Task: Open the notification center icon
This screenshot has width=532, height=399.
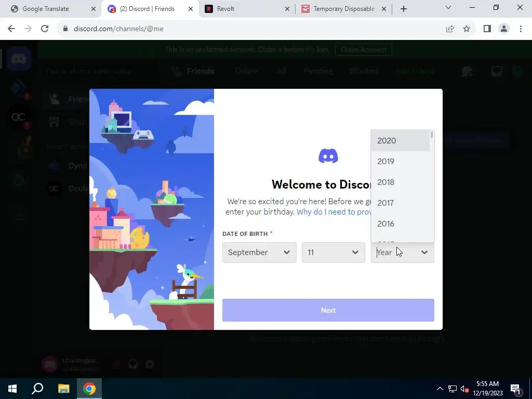Action: coord(515,389)
